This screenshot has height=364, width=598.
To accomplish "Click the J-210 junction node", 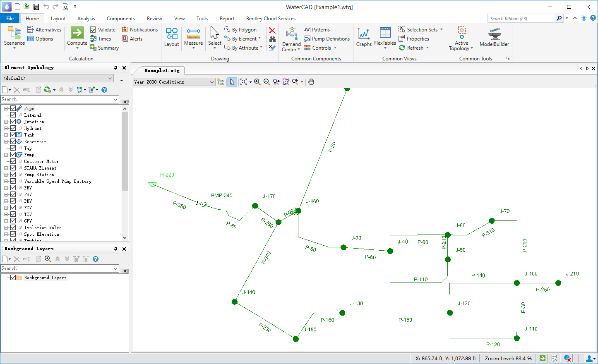I will tap(558, 283).
